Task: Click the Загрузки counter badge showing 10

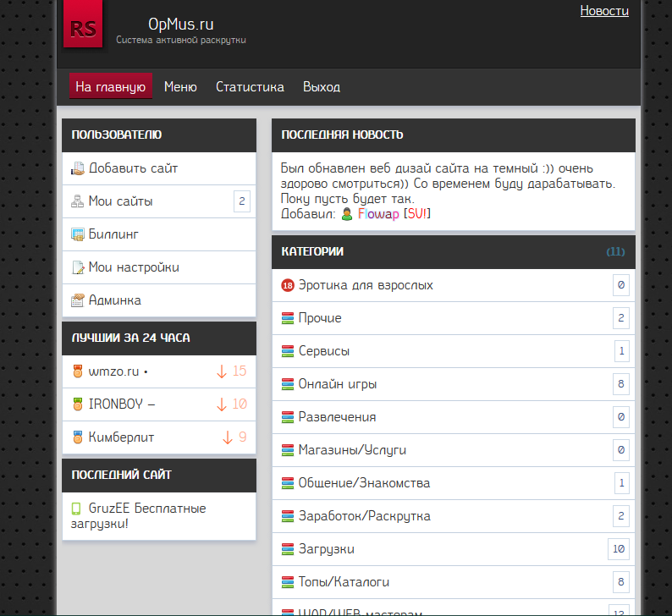Action: (x=619, y=549)
